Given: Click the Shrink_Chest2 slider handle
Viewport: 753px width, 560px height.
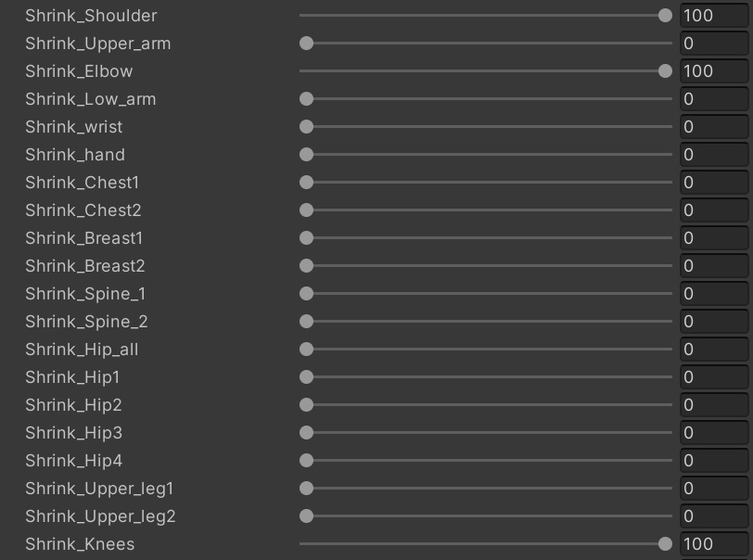Looking at the screenshot, I should click(x=307, y=210).
